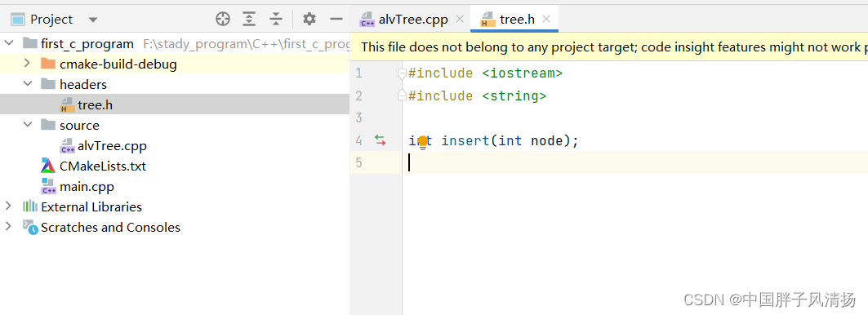Click empty line 5 in the editor
868x315 pixels.
(x=635, y=162)
